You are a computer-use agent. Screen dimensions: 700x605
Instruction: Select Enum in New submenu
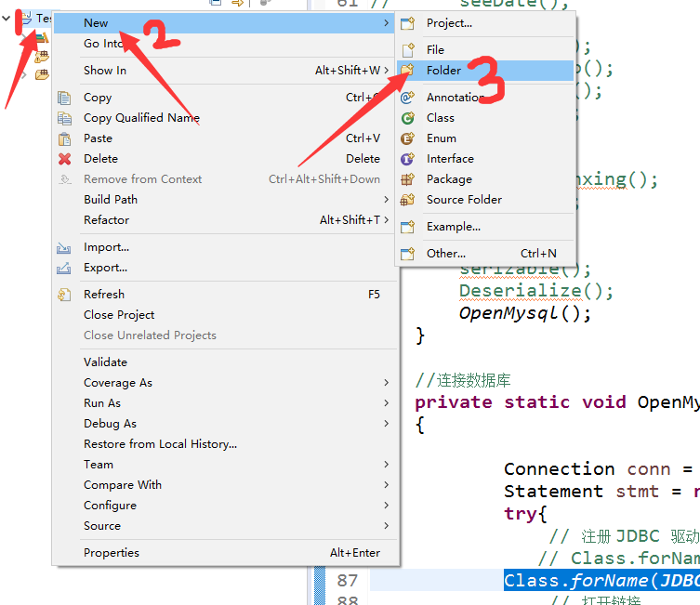pyautogui.click(x=485, y=138)
